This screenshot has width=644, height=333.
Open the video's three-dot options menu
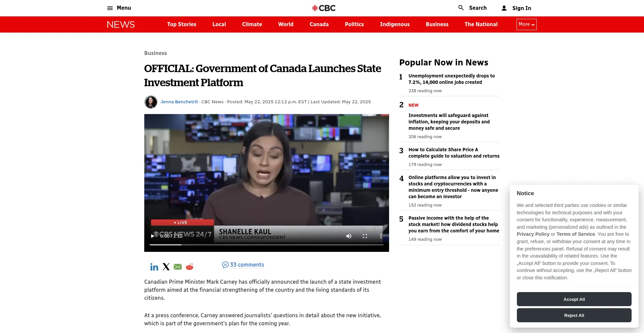[x=381, y=236]
